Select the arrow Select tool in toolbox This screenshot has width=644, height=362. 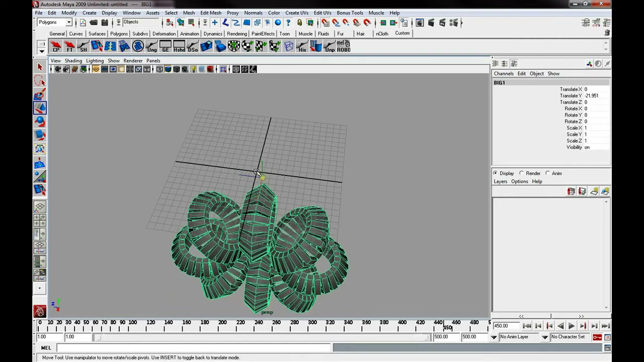click(x=40, y=67)
